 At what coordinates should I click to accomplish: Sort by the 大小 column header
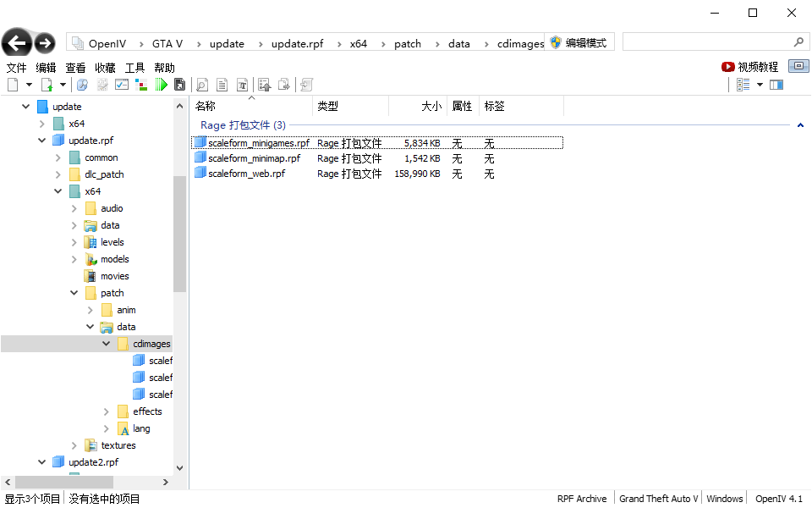(417, 106)
